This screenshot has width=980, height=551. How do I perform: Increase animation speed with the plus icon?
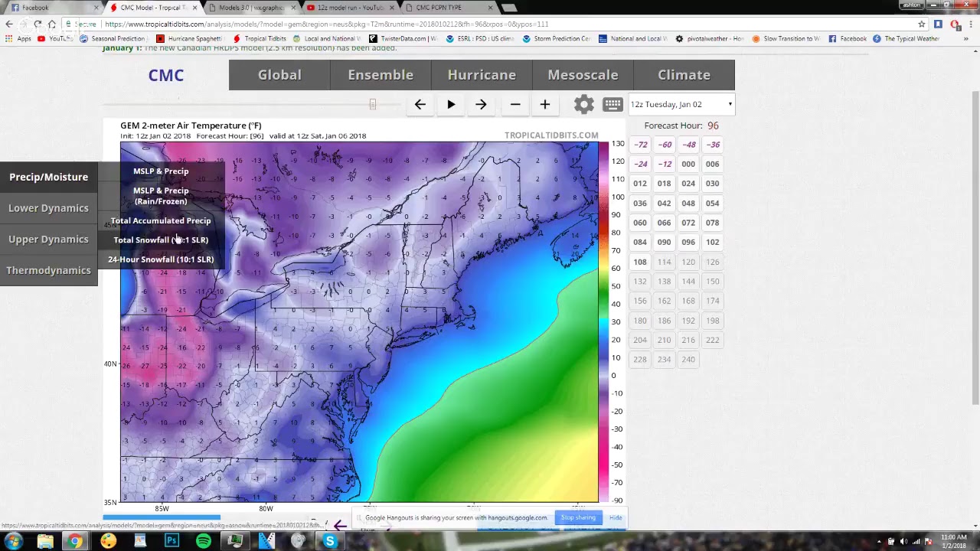point(544,104)
